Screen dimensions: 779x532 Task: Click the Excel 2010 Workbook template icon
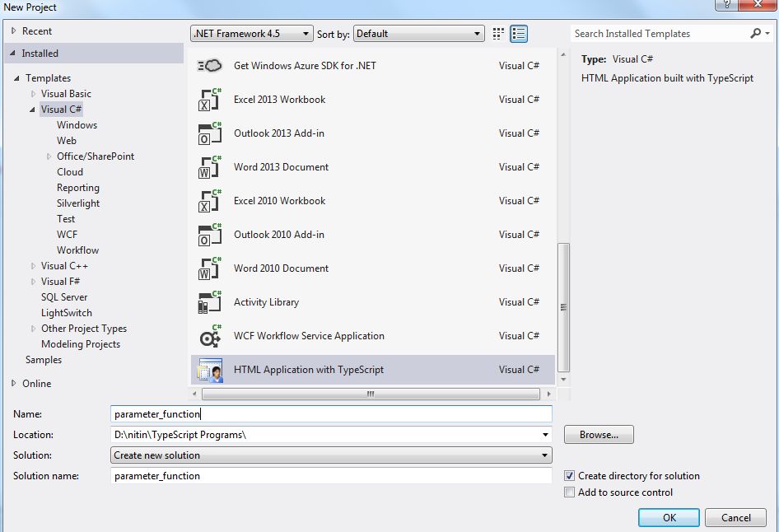coord(209,201)
